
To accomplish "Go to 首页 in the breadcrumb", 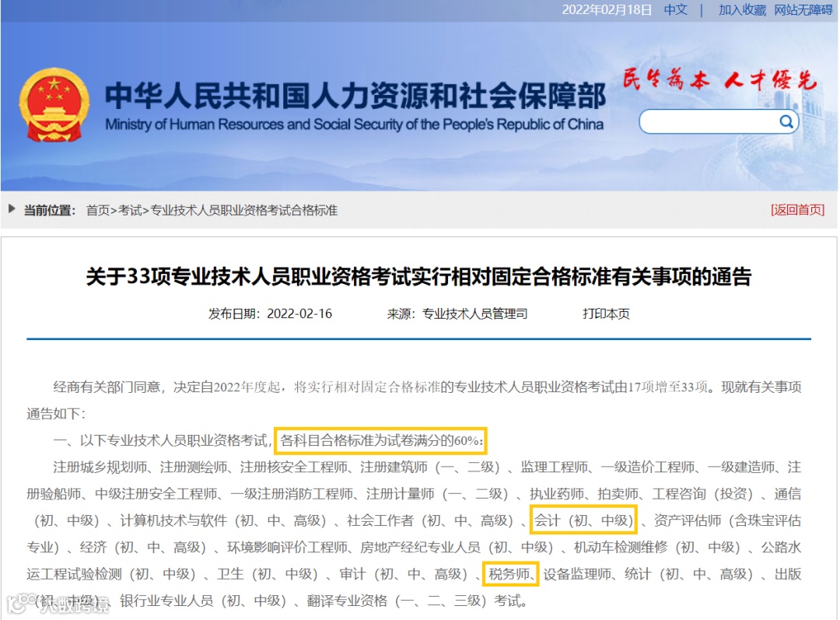I will 98,210.
